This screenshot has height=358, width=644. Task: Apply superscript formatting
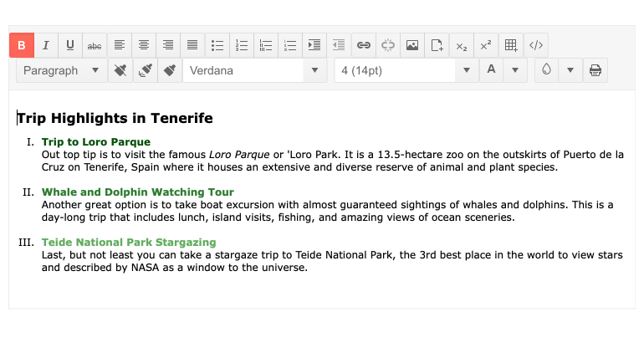[486, 45]
